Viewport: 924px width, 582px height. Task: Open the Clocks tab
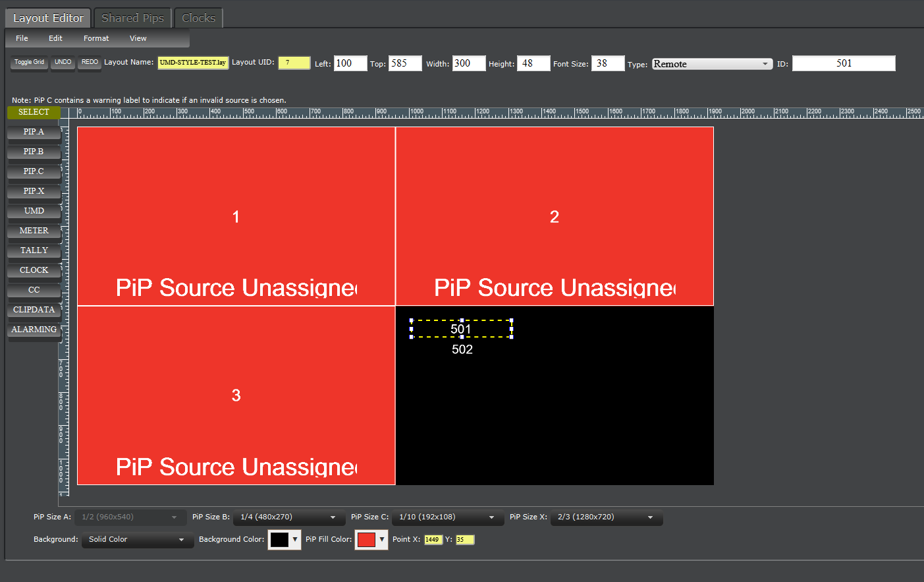[198, 18]
